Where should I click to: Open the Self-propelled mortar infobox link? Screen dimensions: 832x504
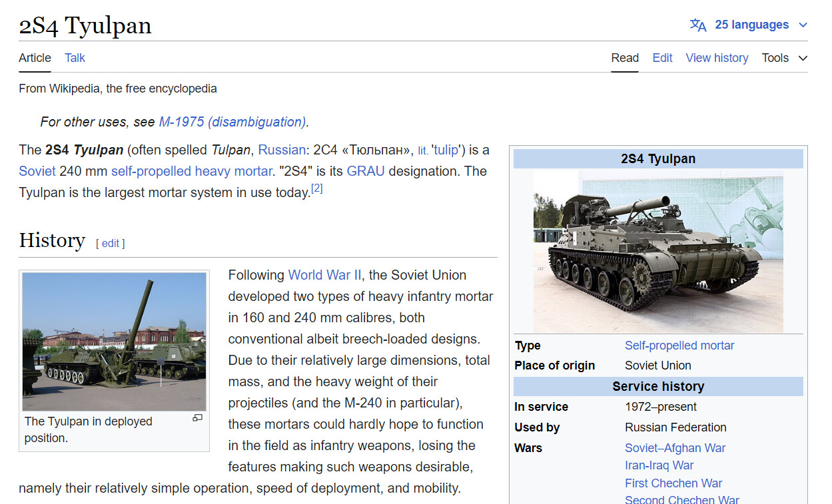[x=679, y=346]
